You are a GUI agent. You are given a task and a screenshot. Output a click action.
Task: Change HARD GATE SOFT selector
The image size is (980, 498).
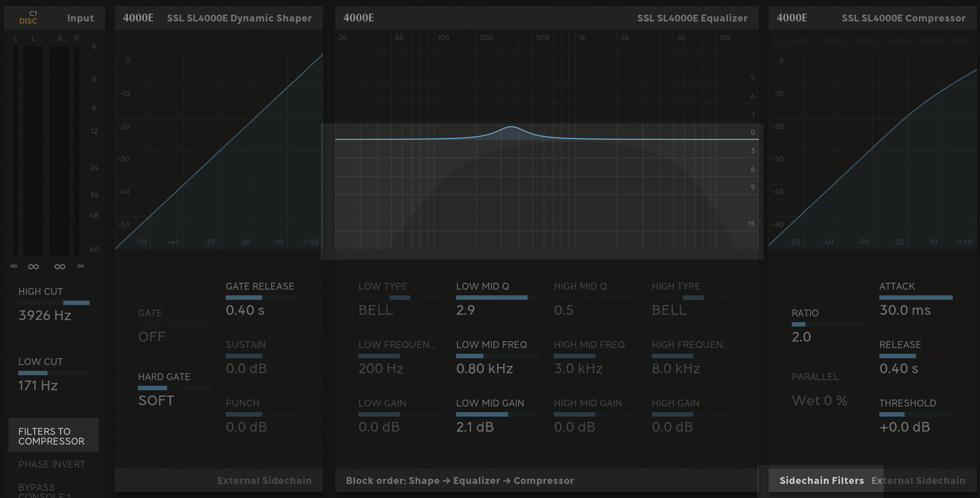(156, 400)
